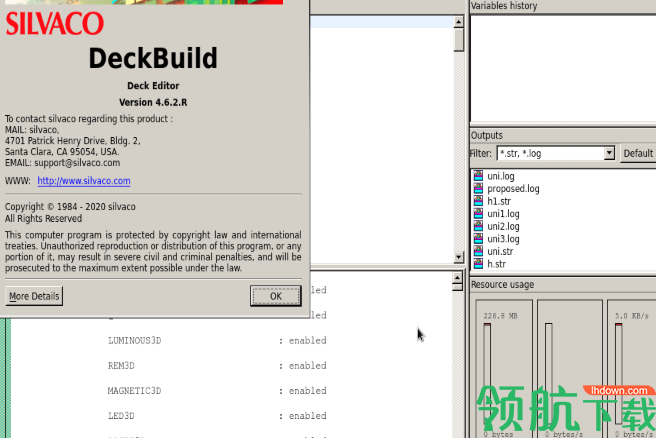Click the LED3D line in output
Image resolution: width=656 pixels, height=438 pixels.
[217, 416]
